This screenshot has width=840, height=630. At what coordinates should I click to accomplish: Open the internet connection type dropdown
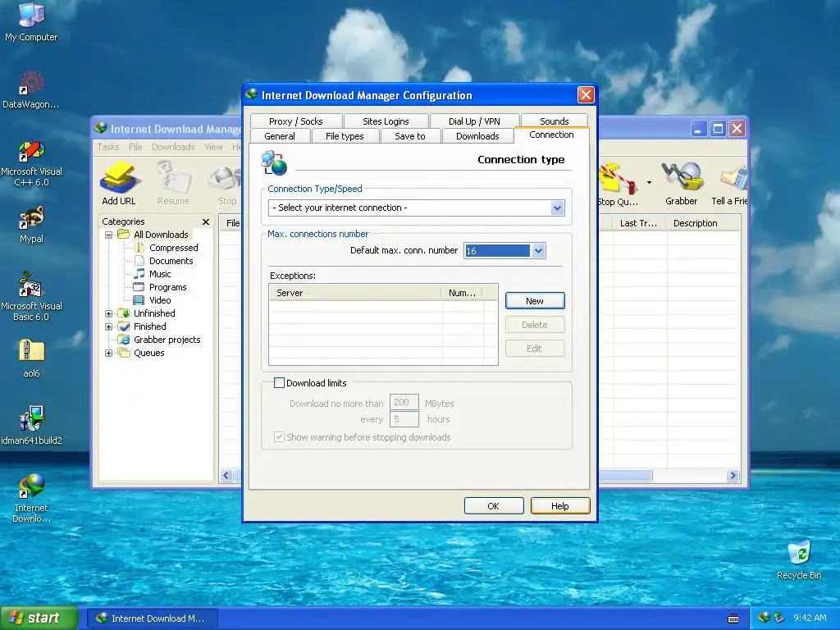557,208
